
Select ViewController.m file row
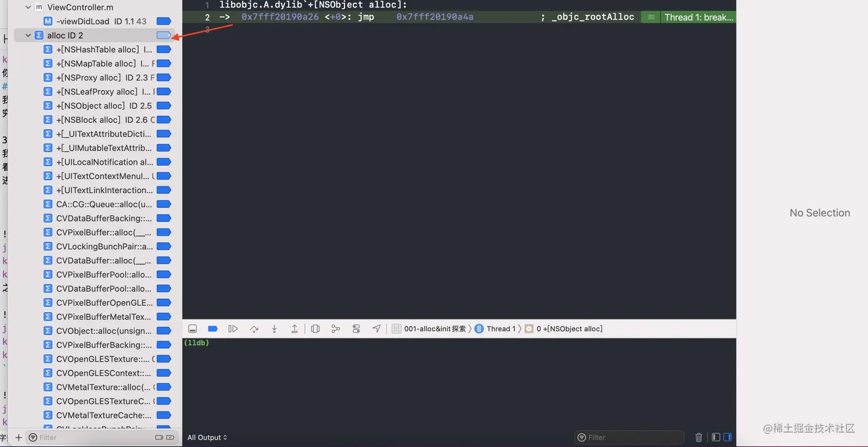[x=95, y=7]
